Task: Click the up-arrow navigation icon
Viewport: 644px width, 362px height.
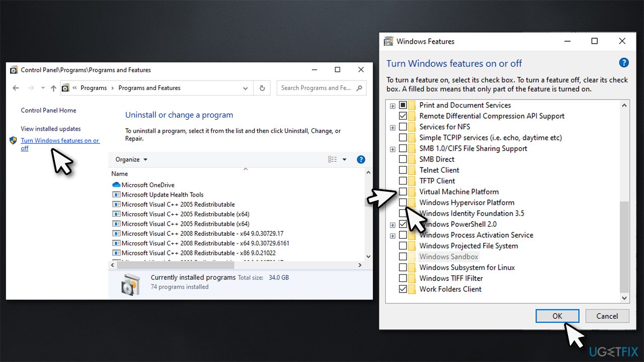Action: tap(53, 87)
